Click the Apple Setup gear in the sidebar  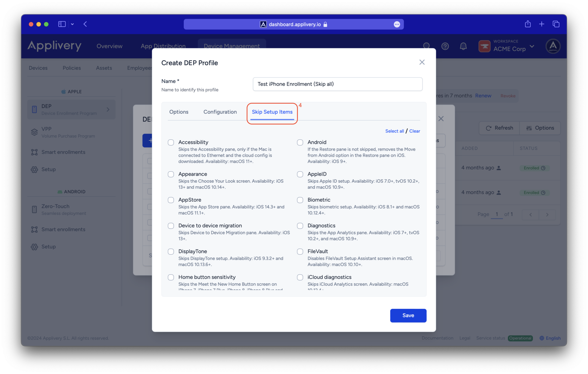(49, 169)
